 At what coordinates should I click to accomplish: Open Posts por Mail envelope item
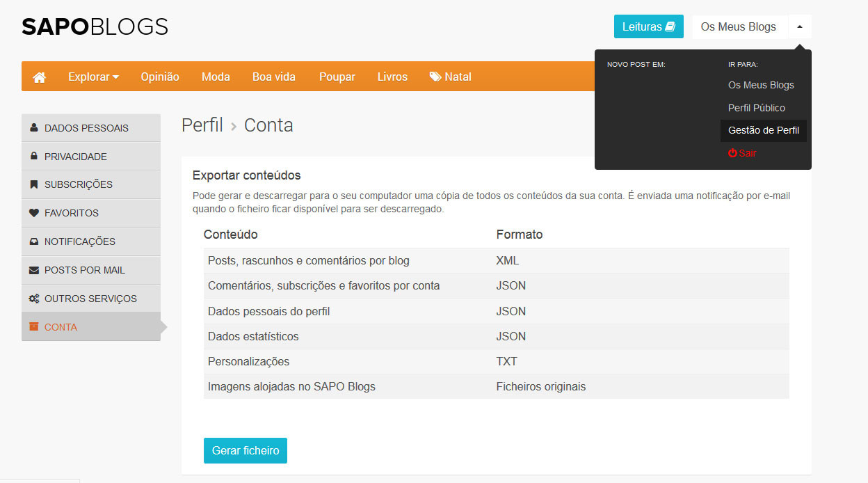click(x=84, y=270)
